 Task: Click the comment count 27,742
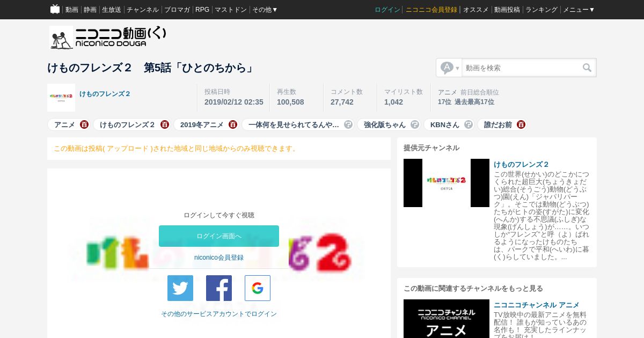[x=342, y=102]
